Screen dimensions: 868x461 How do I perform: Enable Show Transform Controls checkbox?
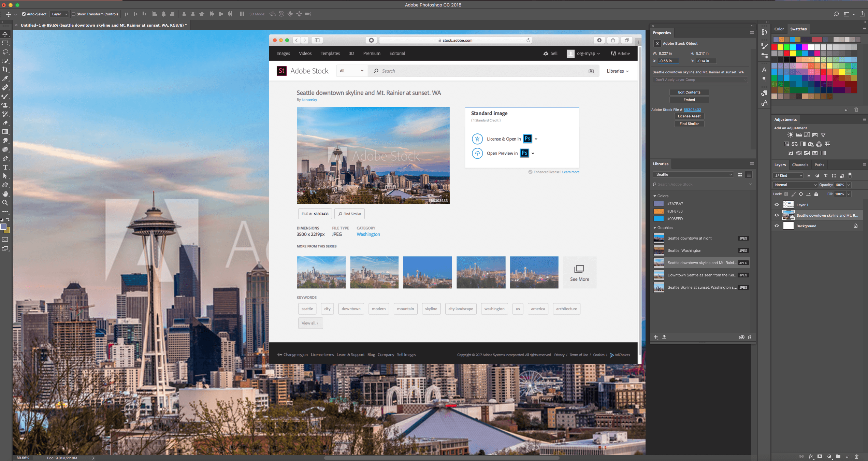click(74, 14)
